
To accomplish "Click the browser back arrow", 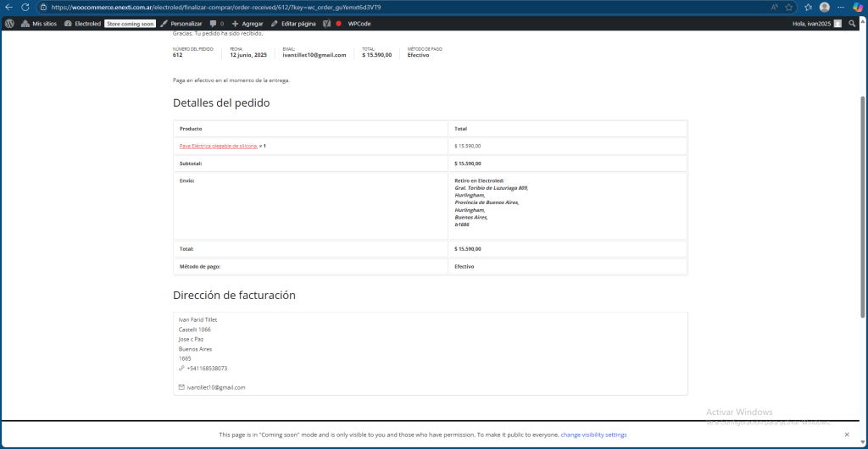I will click(x=8, y=7).
